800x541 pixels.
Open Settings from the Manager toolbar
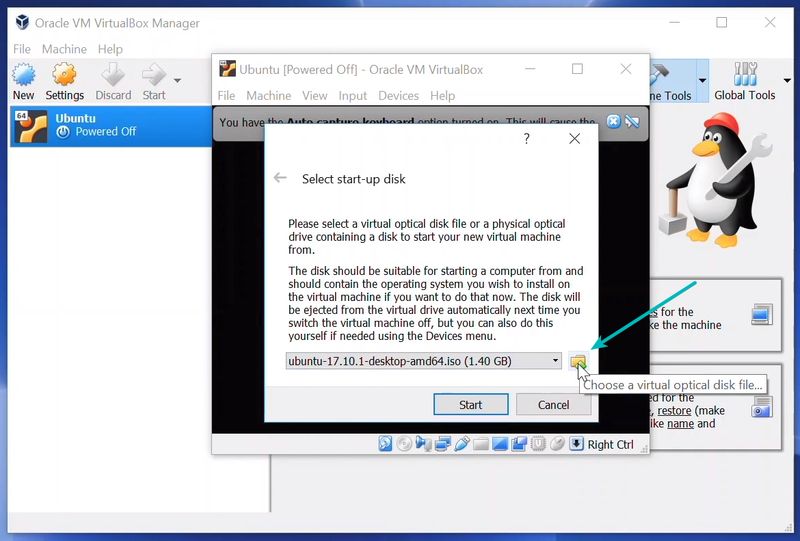click(x=64, y=81)
